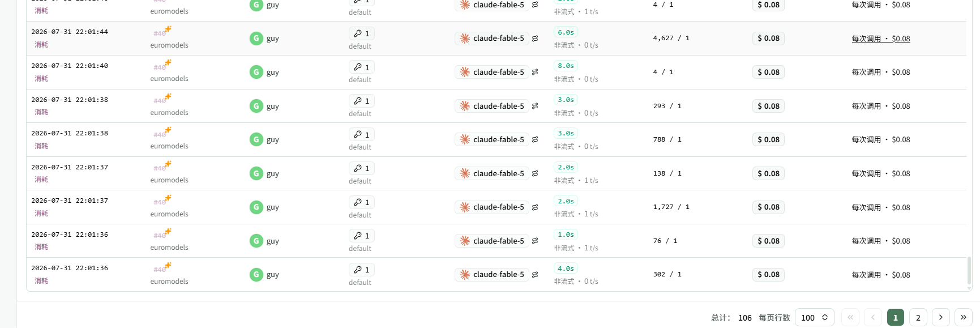Click the green G avatar in 22:01:37 row with 138 tokens

tap(256, 173)
